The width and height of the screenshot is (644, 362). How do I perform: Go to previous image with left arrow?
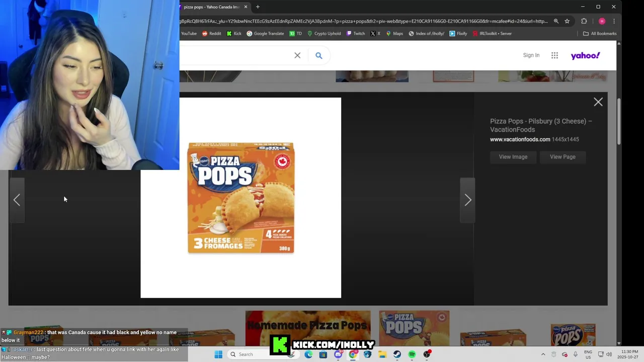point(17,200)
